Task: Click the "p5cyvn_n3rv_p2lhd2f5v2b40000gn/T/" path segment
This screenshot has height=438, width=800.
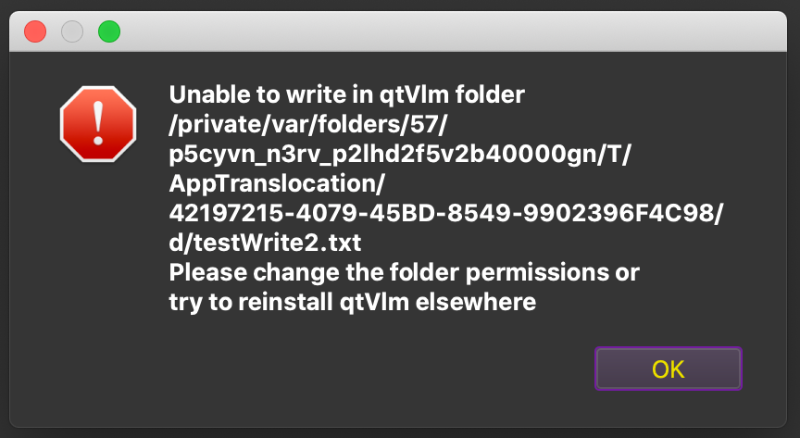Action: pos(400,154)
